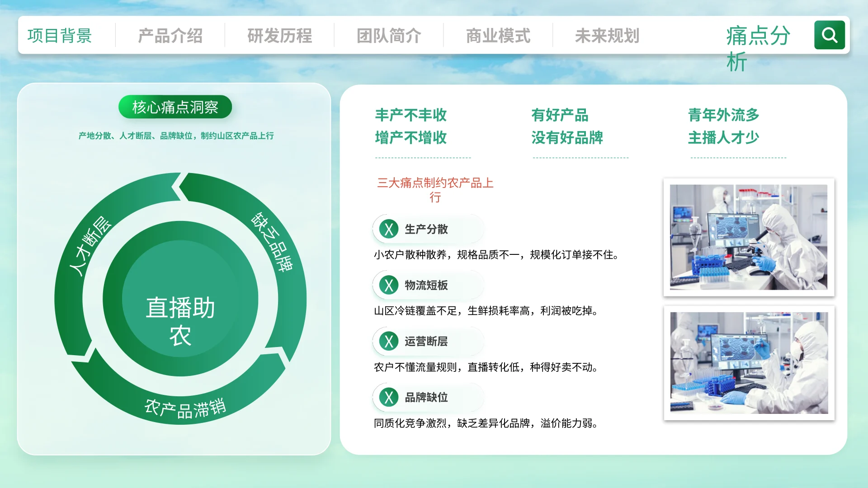This screenshot has height=488, width=868.
Task: Click the heading 青年外流多 主播人才少
Action: tap(724, 126)
